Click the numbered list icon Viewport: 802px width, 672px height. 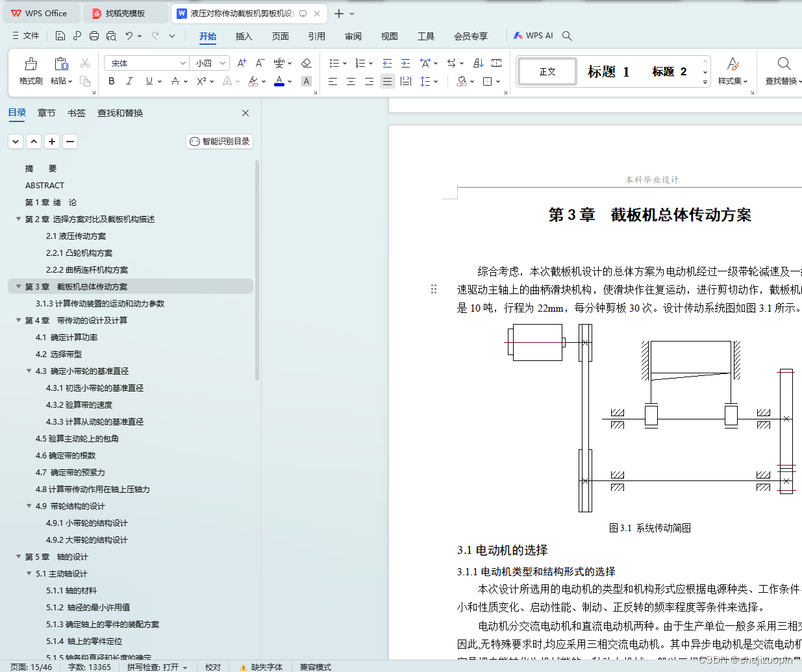[360, 63]
